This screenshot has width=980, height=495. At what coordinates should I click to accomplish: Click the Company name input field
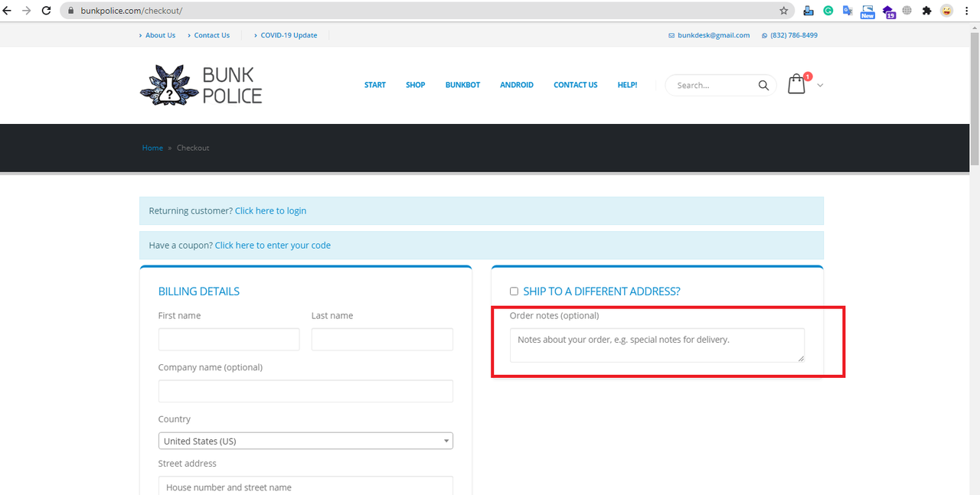click(x=305, y=391)
